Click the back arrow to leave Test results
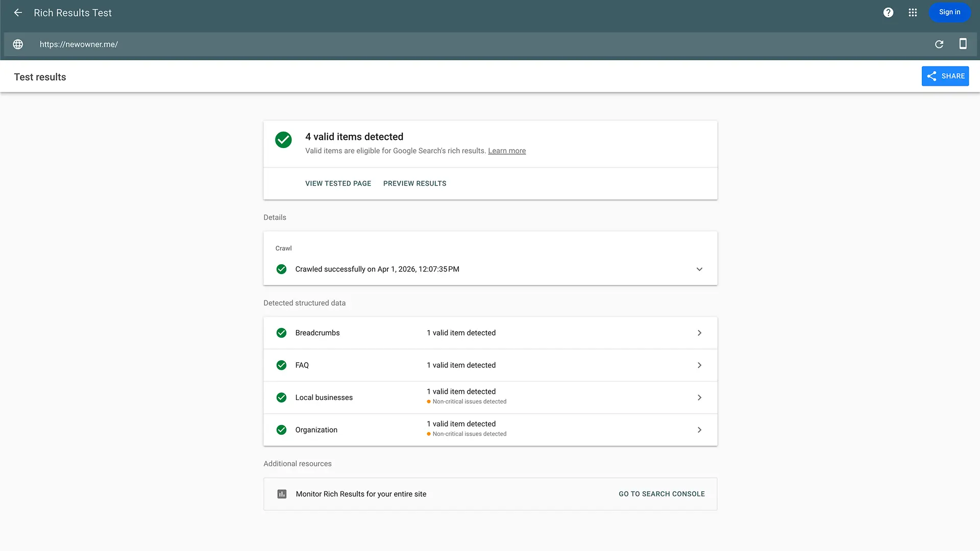The height and width of the screenshot is (551, 980). point(18,12)
